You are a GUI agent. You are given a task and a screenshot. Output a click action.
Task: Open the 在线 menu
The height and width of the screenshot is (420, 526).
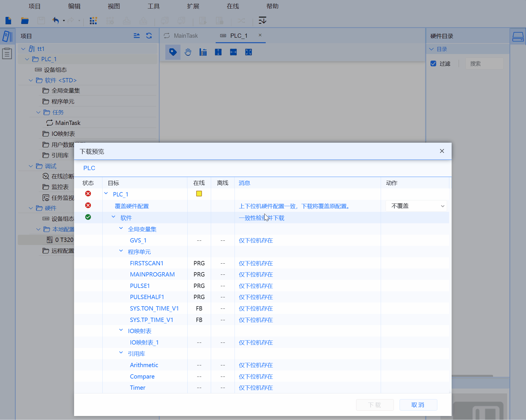(x=233, y=6)
